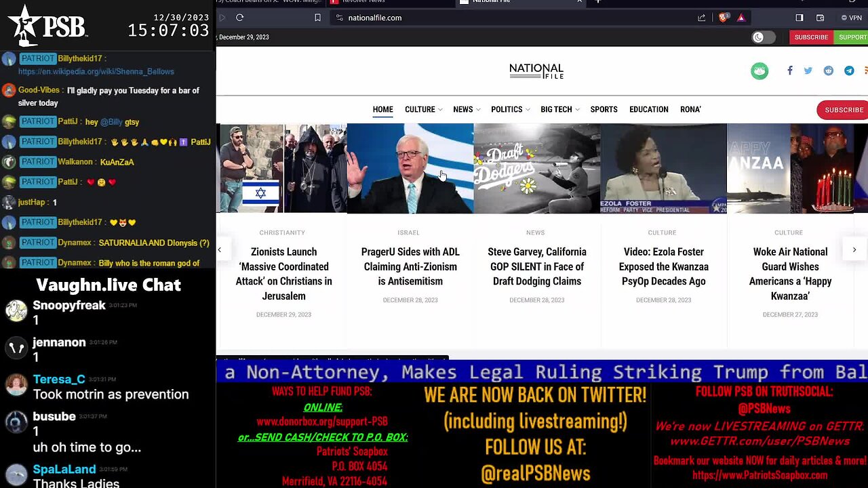The image size is (868, 488).
Task: Go to previous carousel slide arrow
Action: tap(219, 250)
